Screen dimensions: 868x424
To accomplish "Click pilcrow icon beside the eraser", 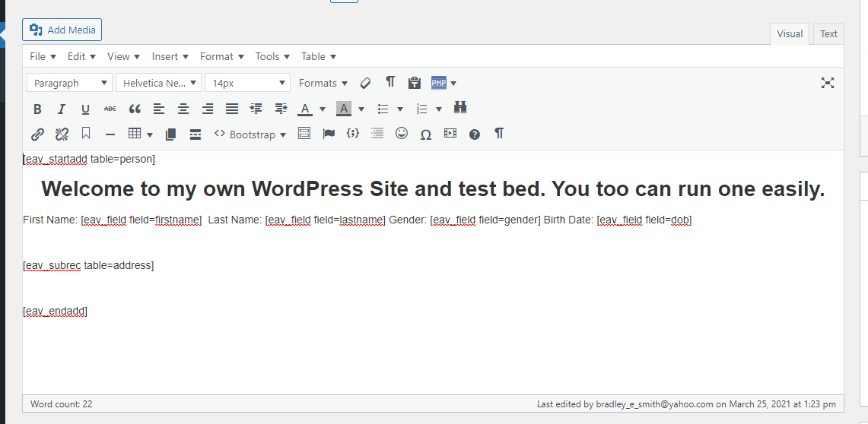I will click(x=390, y=82).
